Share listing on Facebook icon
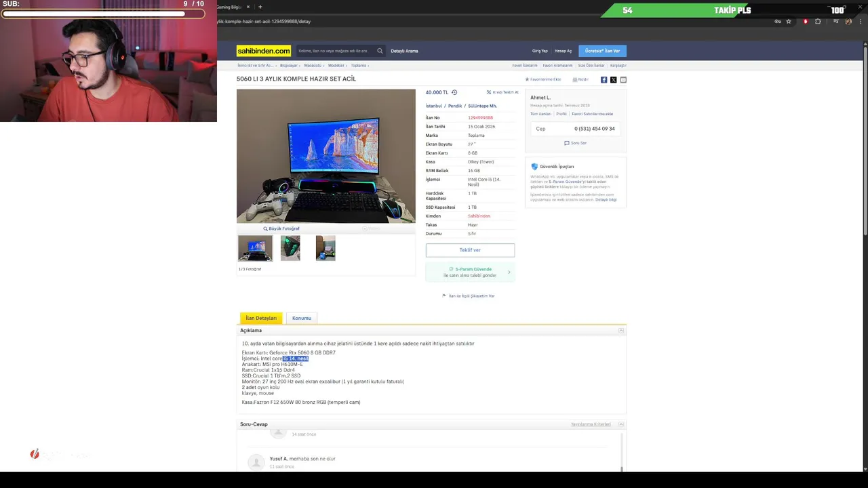The width and height of the screenshot is (868, 488). click(x=604, y=80)
